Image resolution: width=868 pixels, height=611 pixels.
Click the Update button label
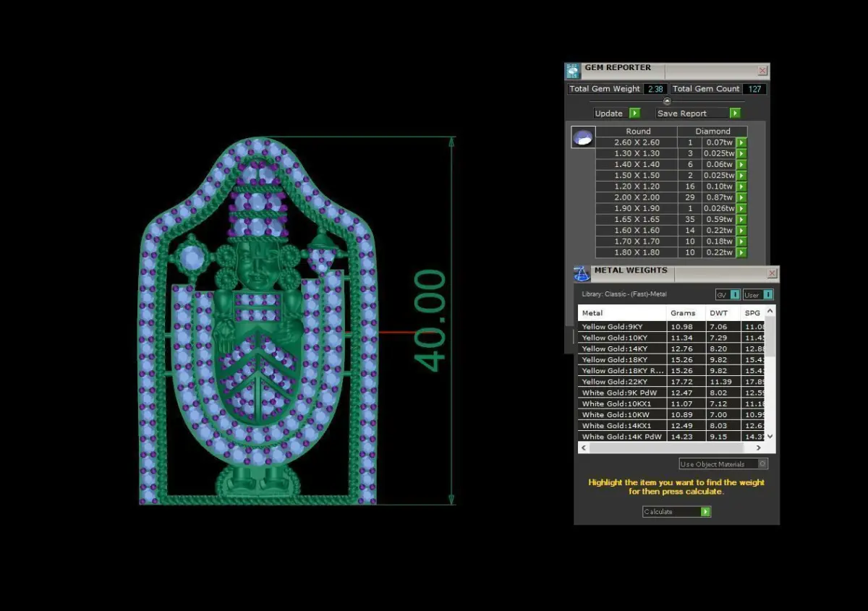pos(608,114)
